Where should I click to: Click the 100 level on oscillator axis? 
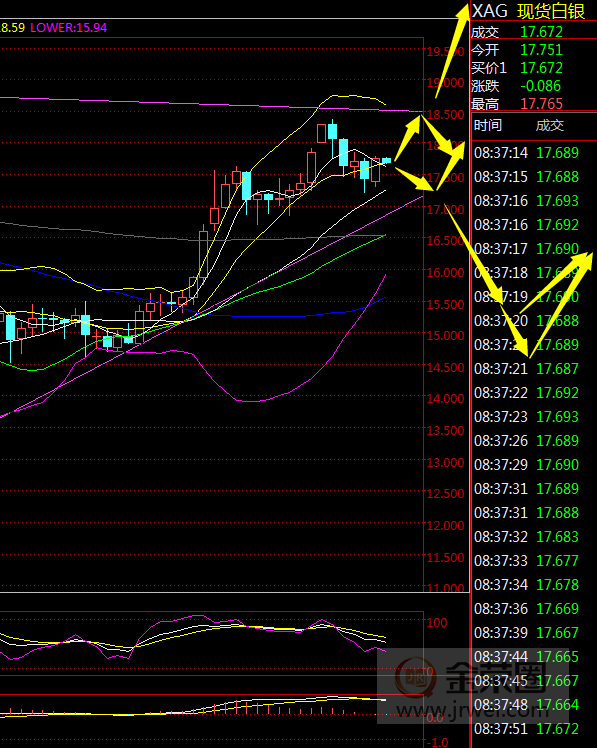[437, 623]
